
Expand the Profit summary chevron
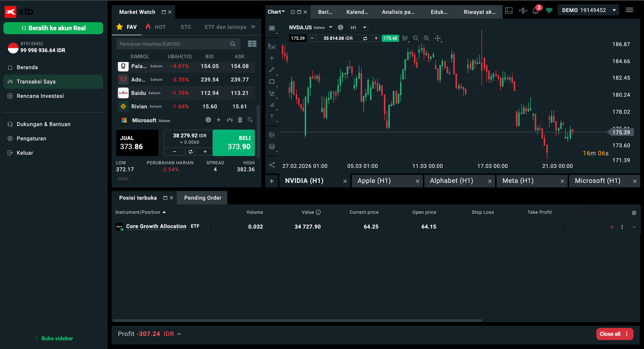pos(179,334)
